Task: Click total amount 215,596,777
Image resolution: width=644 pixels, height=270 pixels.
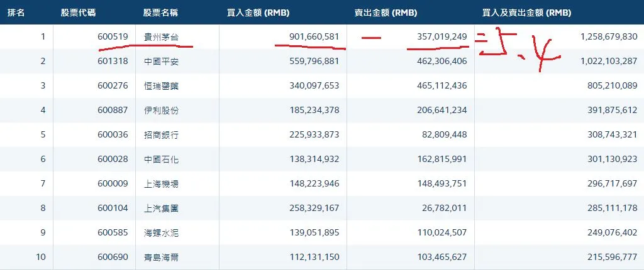Action: 613,257
